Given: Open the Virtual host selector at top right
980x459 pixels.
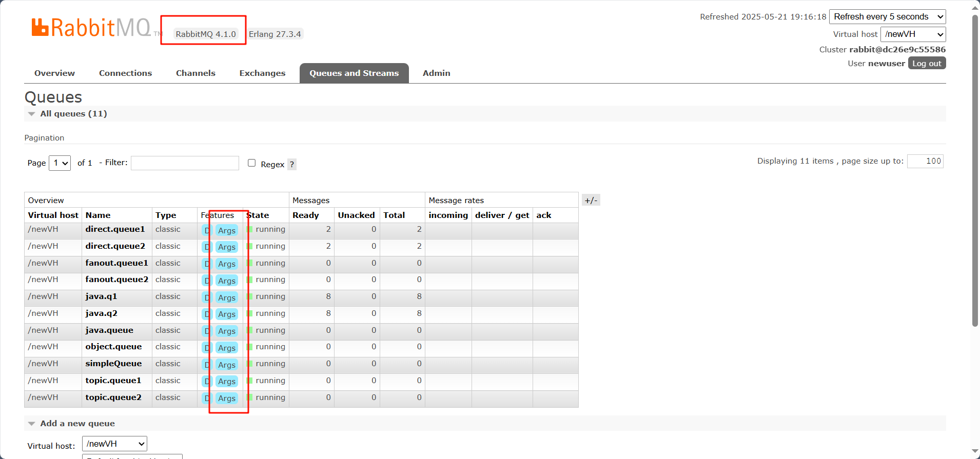Looking at the screenshot, I should point(913,34).
